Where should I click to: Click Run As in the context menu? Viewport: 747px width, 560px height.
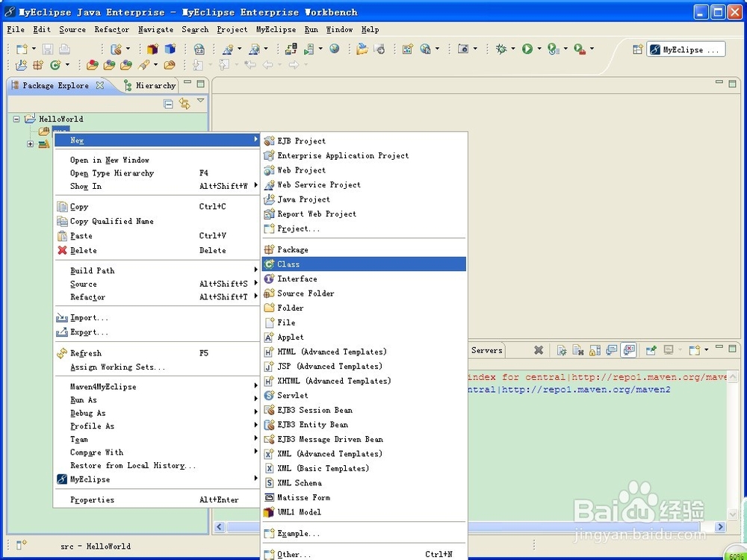(157, 399)
